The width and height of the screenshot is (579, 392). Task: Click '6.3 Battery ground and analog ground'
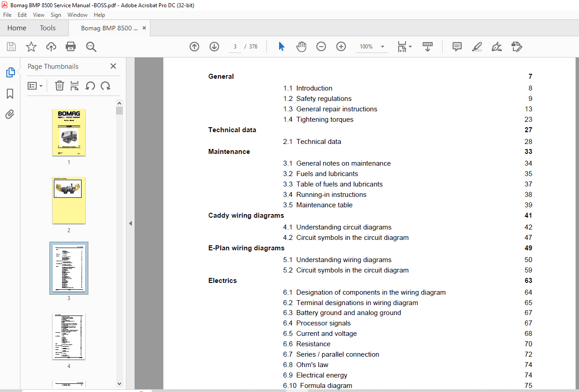click(342, 313)
